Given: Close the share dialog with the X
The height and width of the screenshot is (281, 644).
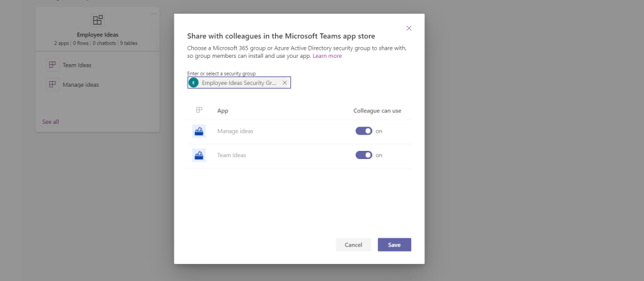Looking at the screenshot, I should (x=409, y=28).
